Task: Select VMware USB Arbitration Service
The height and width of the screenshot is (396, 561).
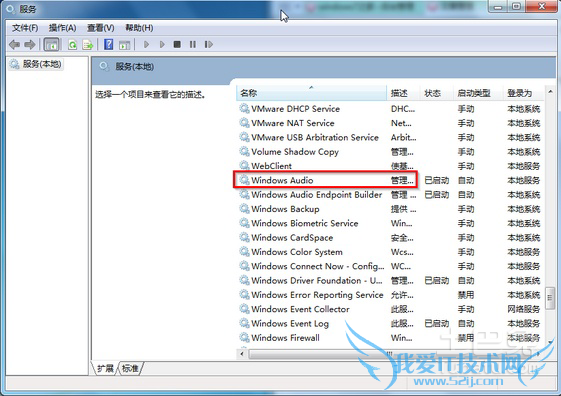Action: [390, 137]
